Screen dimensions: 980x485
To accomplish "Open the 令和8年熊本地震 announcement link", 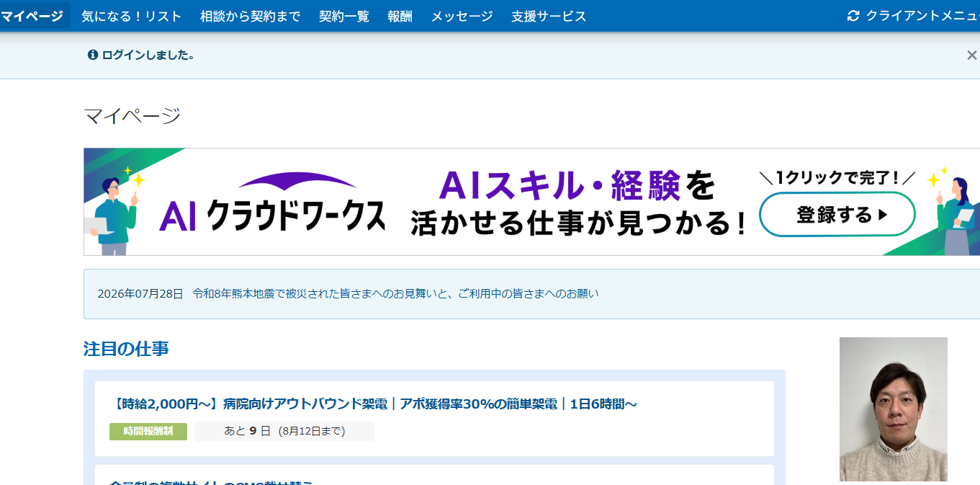I will [395, 294].
